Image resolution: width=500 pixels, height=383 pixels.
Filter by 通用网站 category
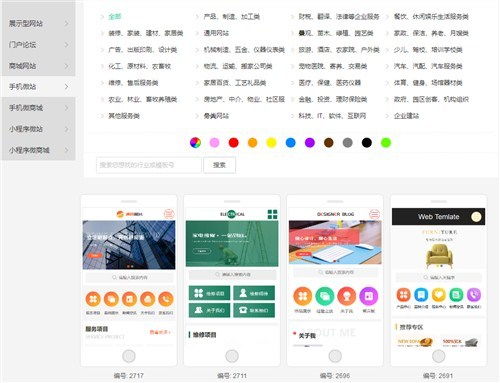[216, 33]
